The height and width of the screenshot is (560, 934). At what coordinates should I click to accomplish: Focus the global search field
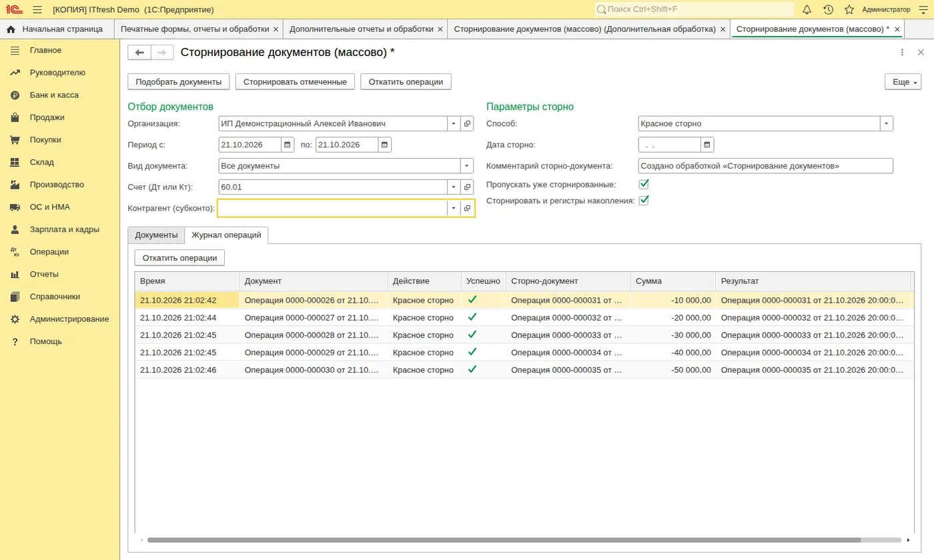point(694,9)
